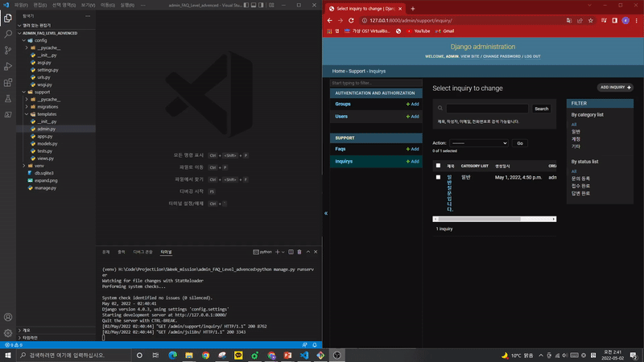Screen dimensions: 644x362
Task: Filter by category 일반
Action: [x=576, y=132]
